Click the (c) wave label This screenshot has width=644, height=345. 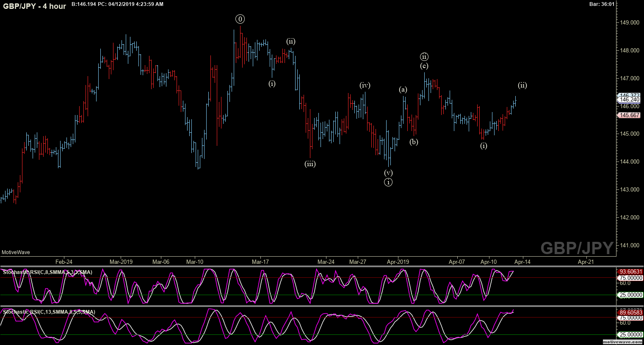pyautogui.click(x=424, y=66)
